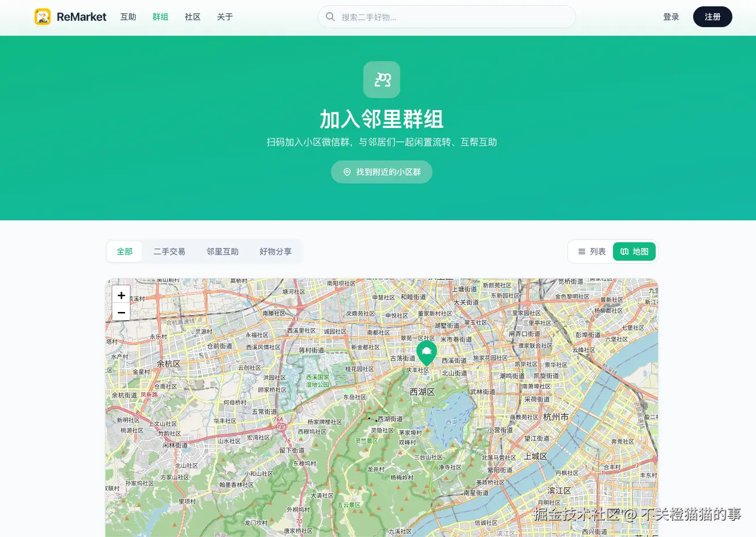
Task: Click the 登录 link
Action: click(671, 17)
